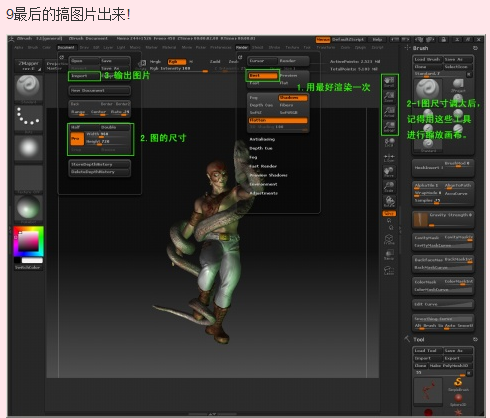Click the orange Menus button
Viewport: 490px width, 418px height.
click(323, 39)
